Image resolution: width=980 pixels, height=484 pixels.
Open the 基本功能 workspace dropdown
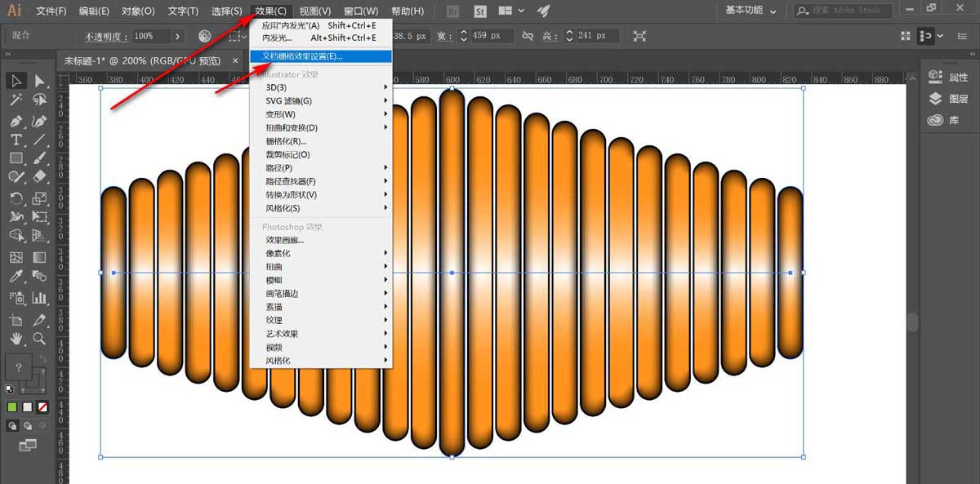click(x=750, y=11)
